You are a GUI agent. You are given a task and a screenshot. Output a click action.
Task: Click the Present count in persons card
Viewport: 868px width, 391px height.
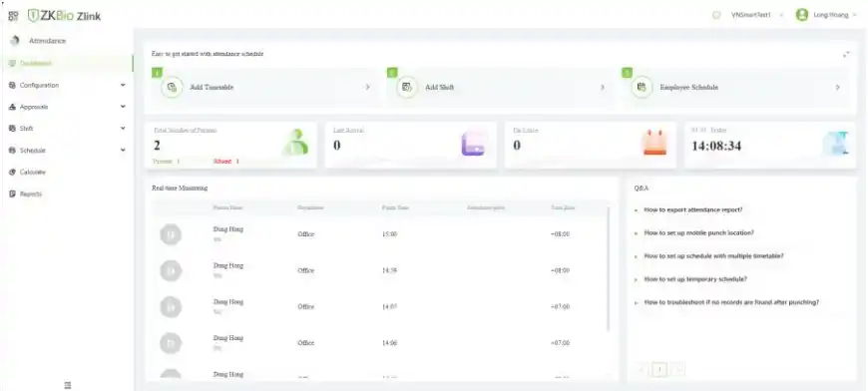pyautogui.click(x=167, y=162)
